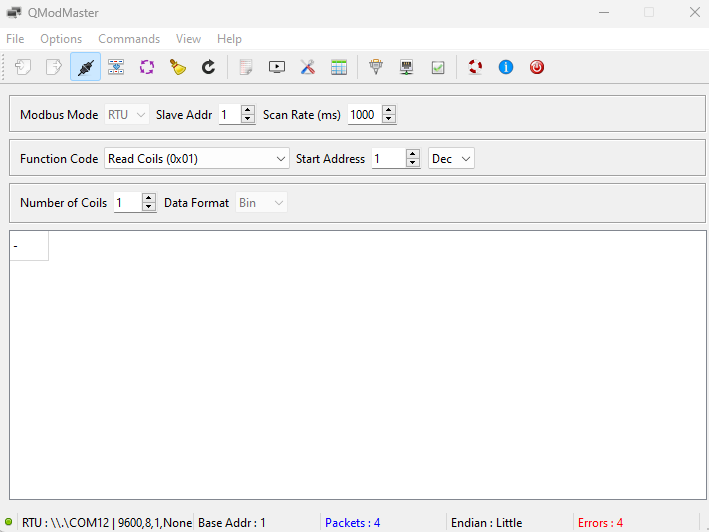Open the log file icon
The height and width of the screenshot is (532, 709).
(x=246, y=67)
